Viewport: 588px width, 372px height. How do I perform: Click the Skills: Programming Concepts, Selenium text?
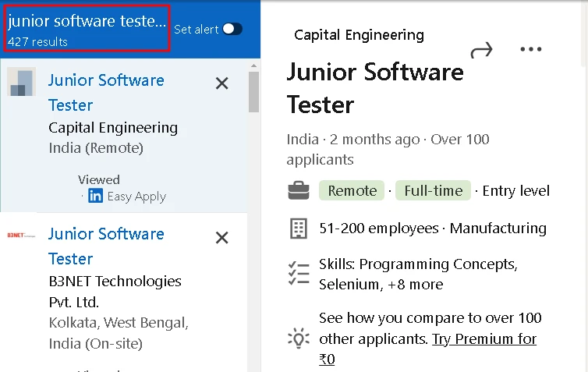[419, 274]
